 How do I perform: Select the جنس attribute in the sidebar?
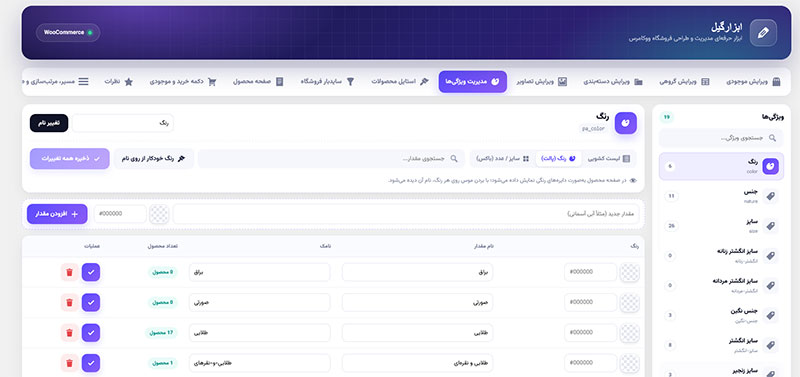coord(721,196)
